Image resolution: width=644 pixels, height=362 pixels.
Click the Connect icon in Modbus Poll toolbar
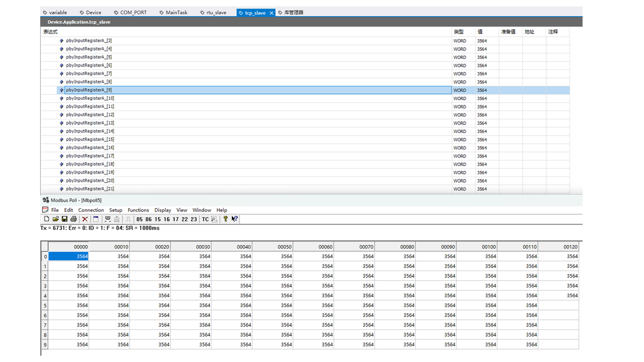click(x=108, y=219)
